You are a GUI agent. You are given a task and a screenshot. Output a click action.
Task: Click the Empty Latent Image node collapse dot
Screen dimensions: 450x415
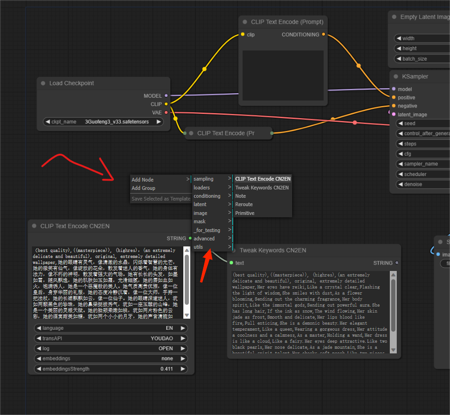click(x=394, y=17)
